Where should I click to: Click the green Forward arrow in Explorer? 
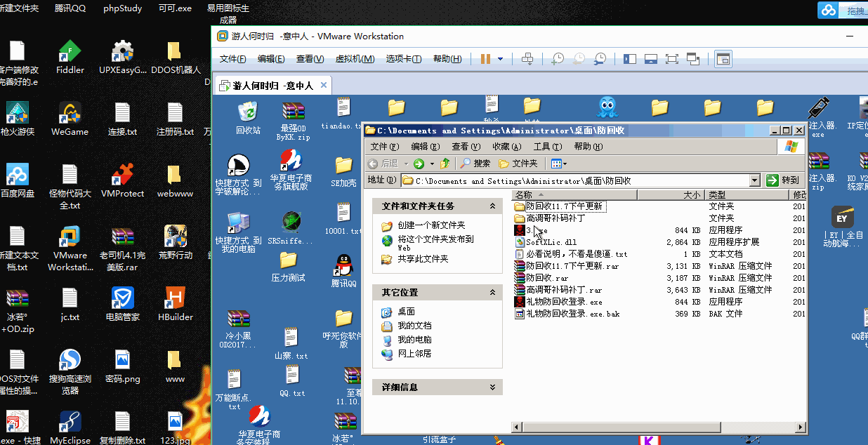tap(419, 164)
